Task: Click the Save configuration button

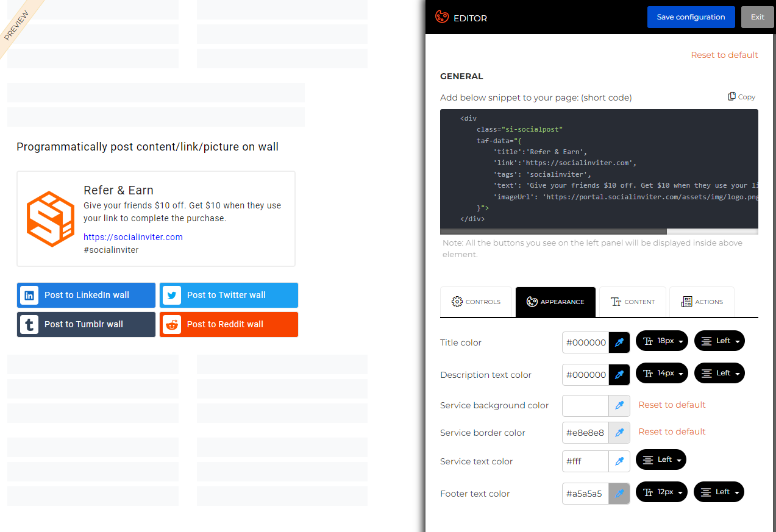Action: coord(691,17)
